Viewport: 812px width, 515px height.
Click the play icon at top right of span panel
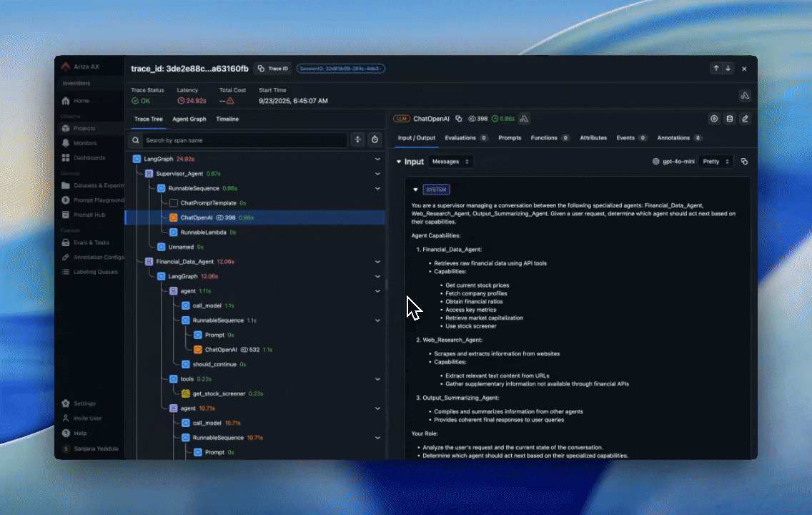pos(713,119)
